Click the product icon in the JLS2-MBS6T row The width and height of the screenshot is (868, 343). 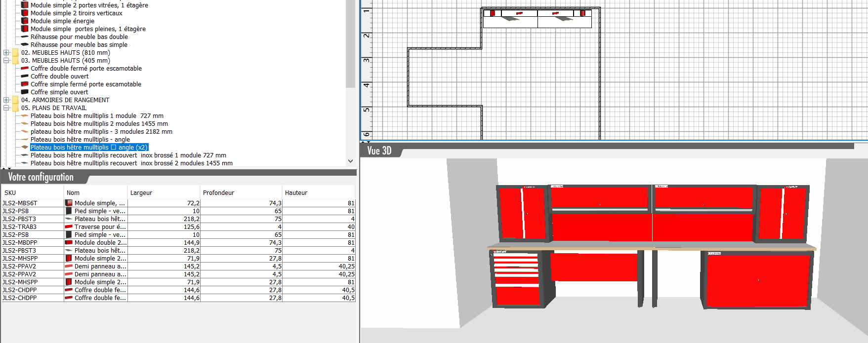click(69, 203)
